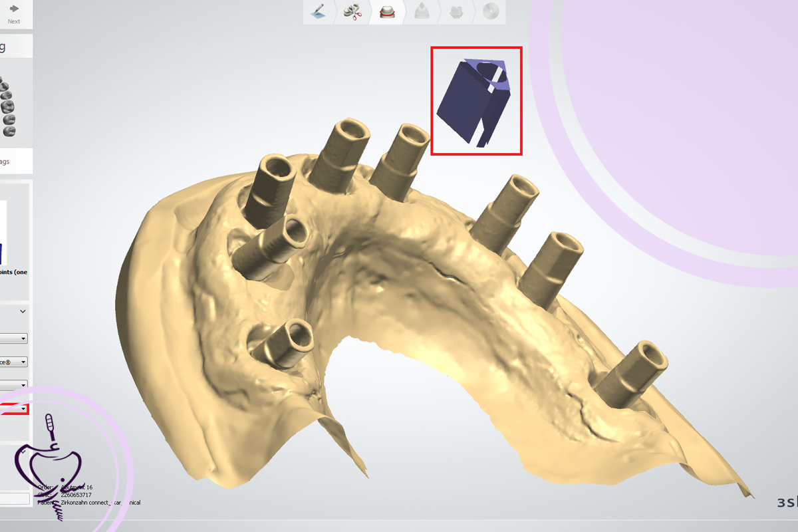Focus the text field at the panel bottom
The image size is (798, 532).
[15, 499]
